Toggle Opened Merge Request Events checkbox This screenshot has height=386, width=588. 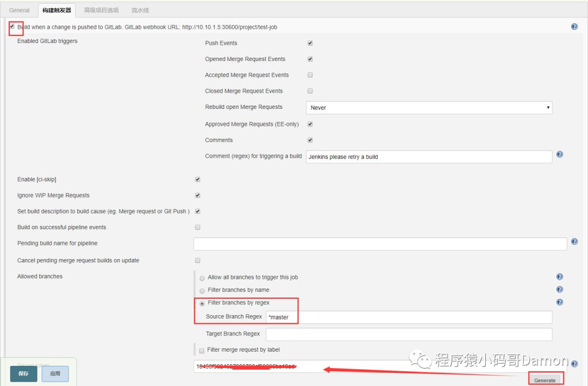coord(310,59)
